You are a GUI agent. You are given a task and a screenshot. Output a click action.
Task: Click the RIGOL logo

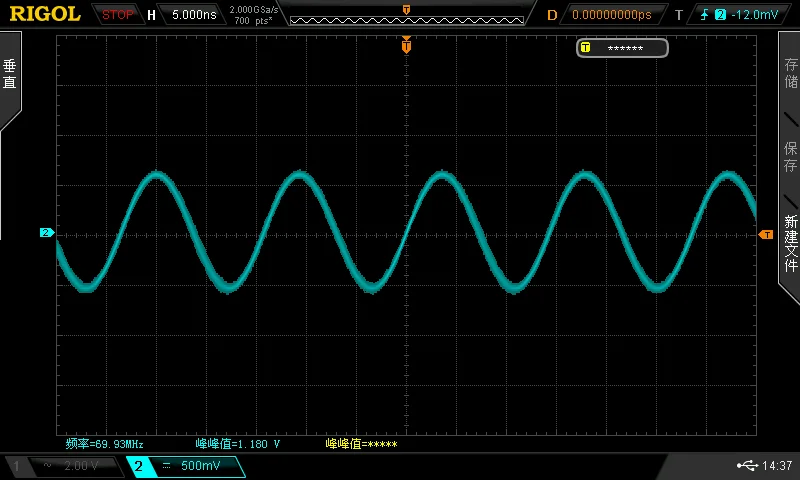[45, 14]
